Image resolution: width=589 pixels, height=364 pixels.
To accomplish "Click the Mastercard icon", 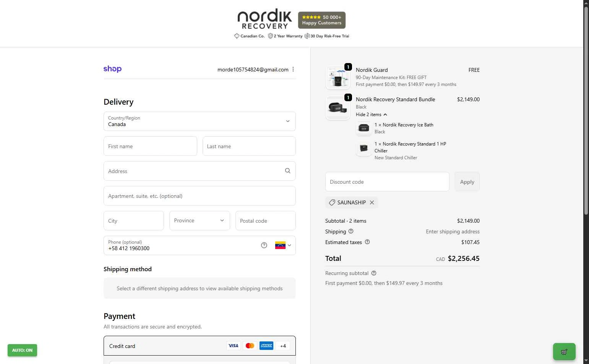I will pyautogui.click(x=250, y=346).
